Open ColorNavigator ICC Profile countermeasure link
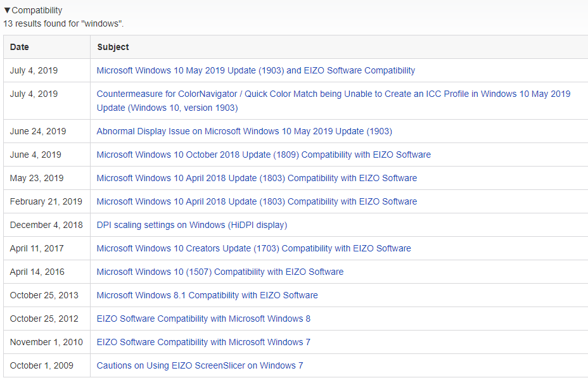Screen dimensions: 588x392 point(333,101)
